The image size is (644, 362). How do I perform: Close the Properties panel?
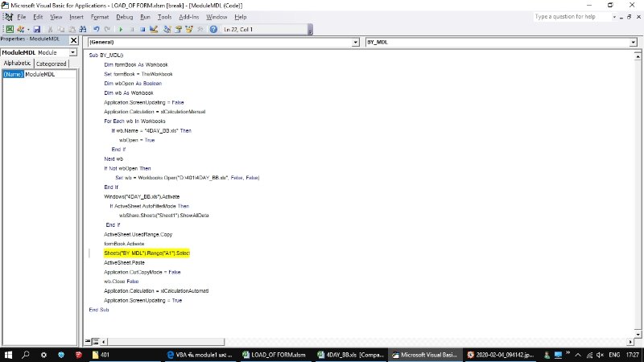pyautogui.click(x=74, y=39)
